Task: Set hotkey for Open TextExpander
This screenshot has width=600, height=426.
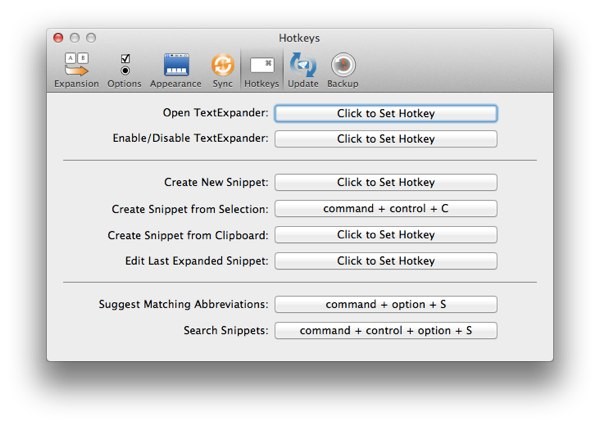Action: 386,113
